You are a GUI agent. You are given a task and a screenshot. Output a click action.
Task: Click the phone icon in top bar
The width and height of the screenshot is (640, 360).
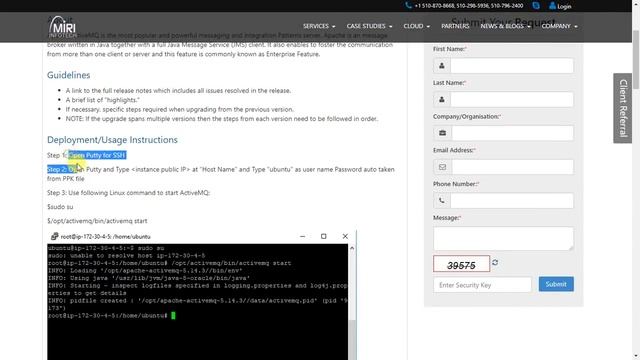pos(409,5)
